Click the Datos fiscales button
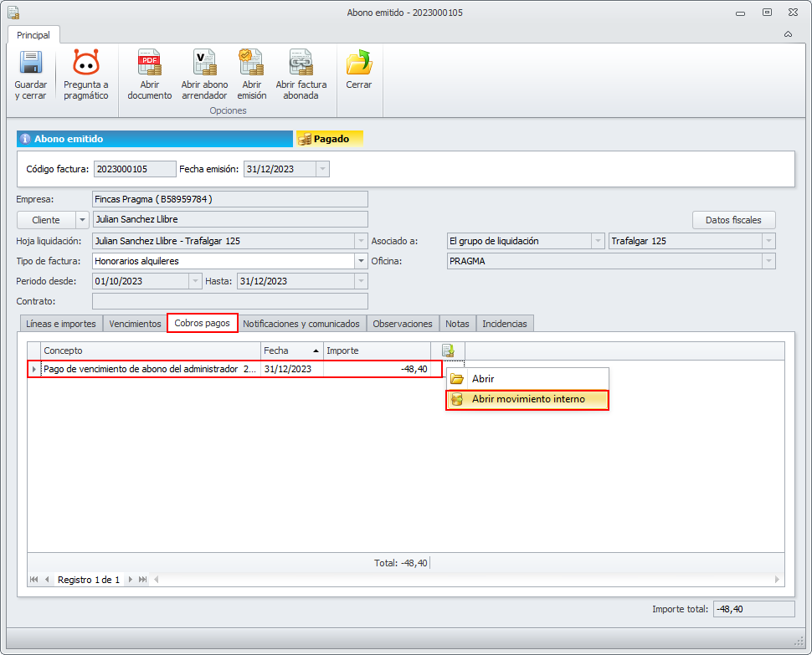Viewport: 812px width, 655px height. 733,220
